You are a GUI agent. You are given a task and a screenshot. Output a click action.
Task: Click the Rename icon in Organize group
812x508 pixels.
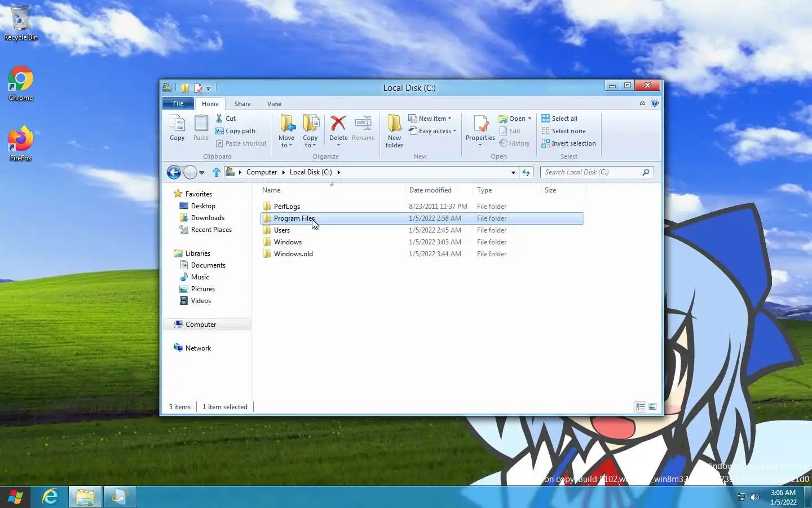363,123
